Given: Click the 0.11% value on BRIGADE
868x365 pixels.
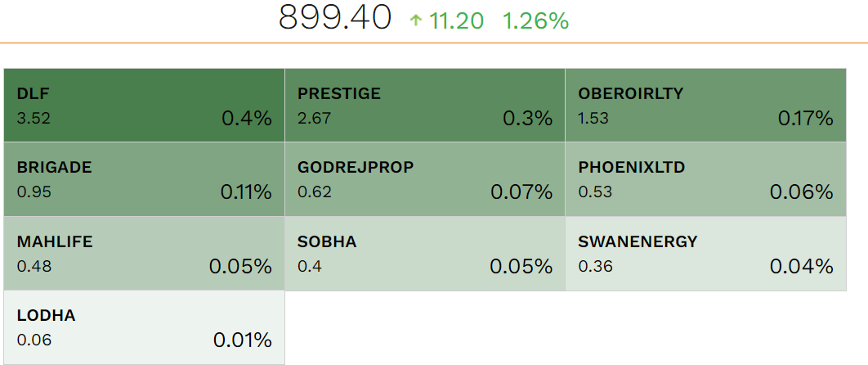Looking at the screenshot, I should coord(245,192).
